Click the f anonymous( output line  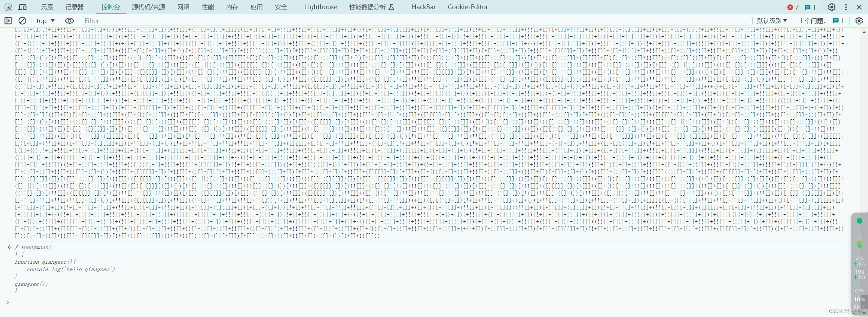coord(33,247)
